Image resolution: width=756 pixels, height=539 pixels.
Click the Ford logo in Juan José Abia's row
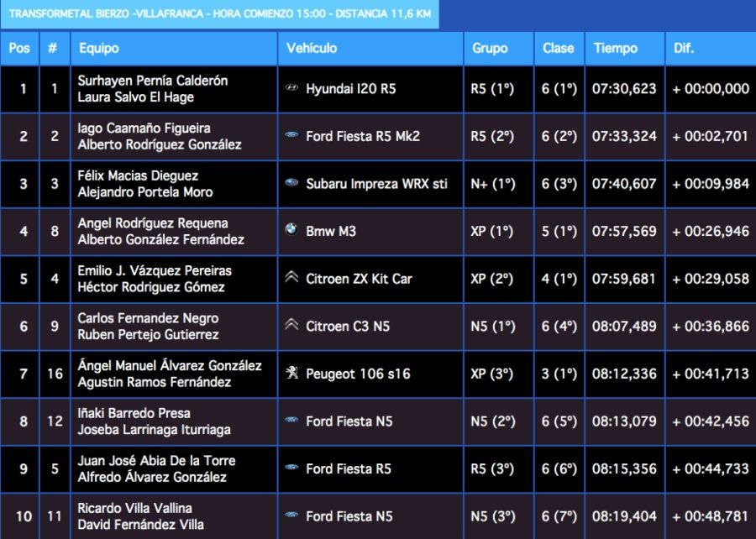click(291, 468)
